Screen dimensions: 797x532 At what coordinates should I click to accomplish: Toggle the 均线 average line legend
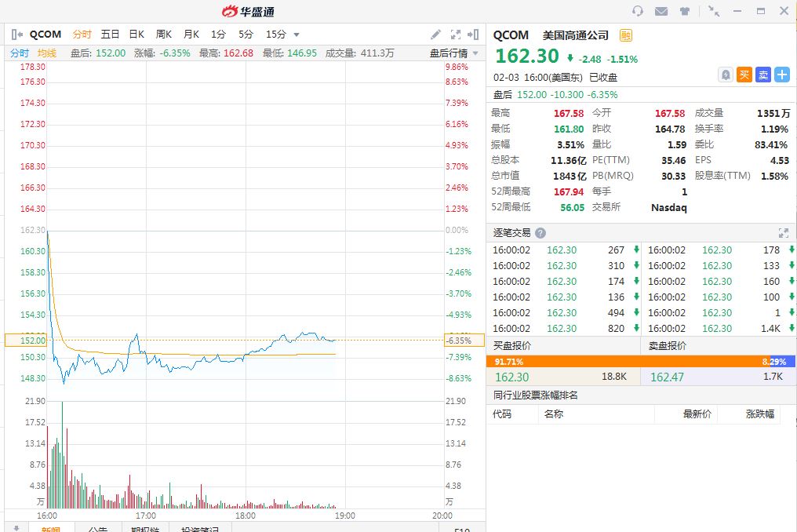[x=47, y=53]
